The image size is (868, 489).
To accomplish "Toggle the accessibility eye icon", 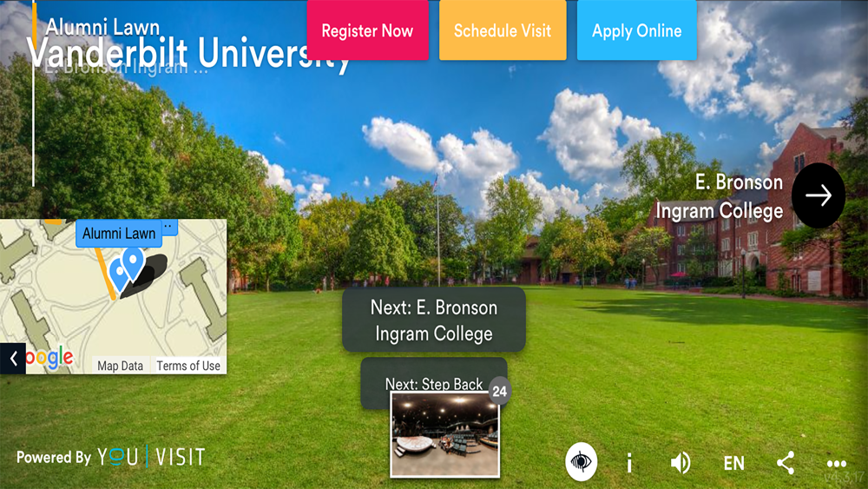I will click(581, 461).
